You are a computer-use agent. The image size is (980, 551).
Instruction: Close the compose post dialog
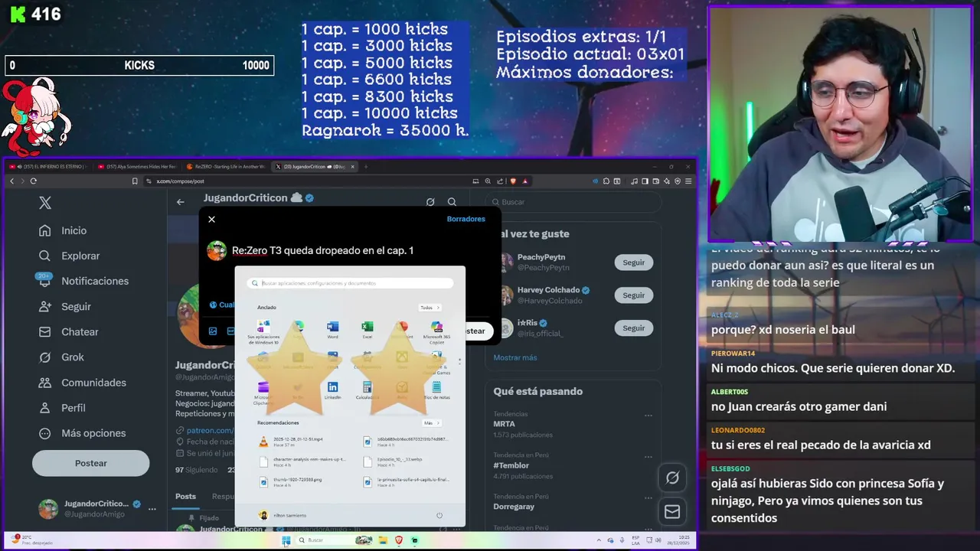coord(211,219)
